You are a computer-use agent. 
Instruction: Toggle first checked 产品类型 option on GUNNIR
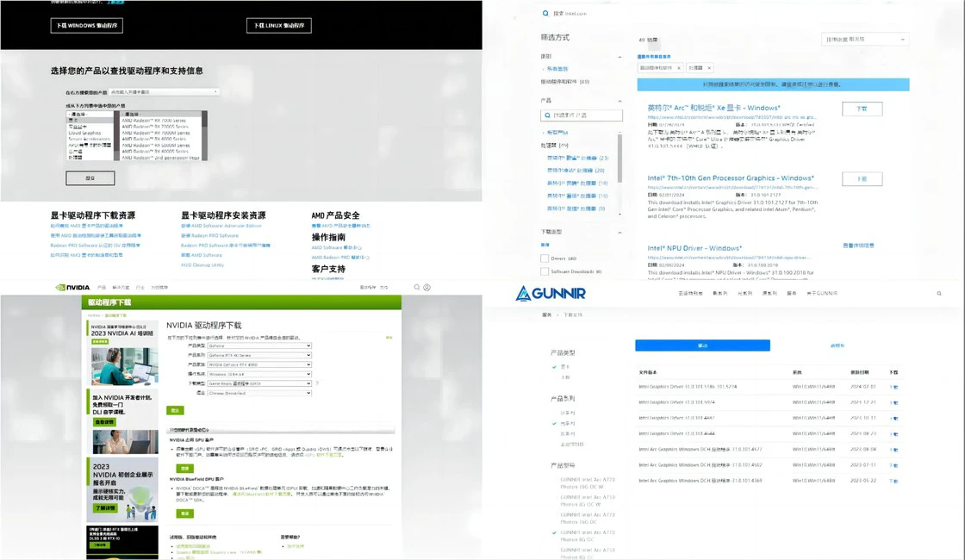click(561, 367)
